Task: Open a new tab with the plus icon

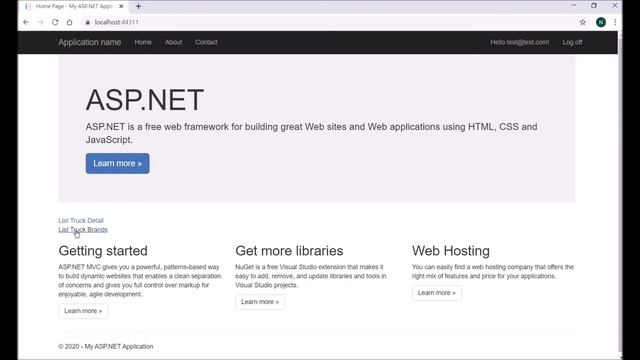Action: coord(138,6)
